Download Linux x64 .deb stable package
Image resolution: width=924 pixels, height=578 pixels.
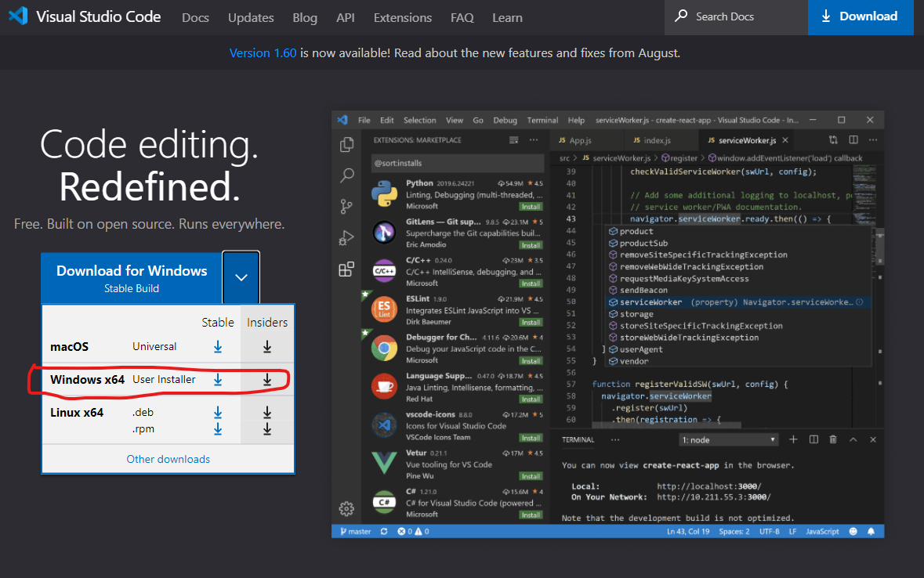pos(218,413)
